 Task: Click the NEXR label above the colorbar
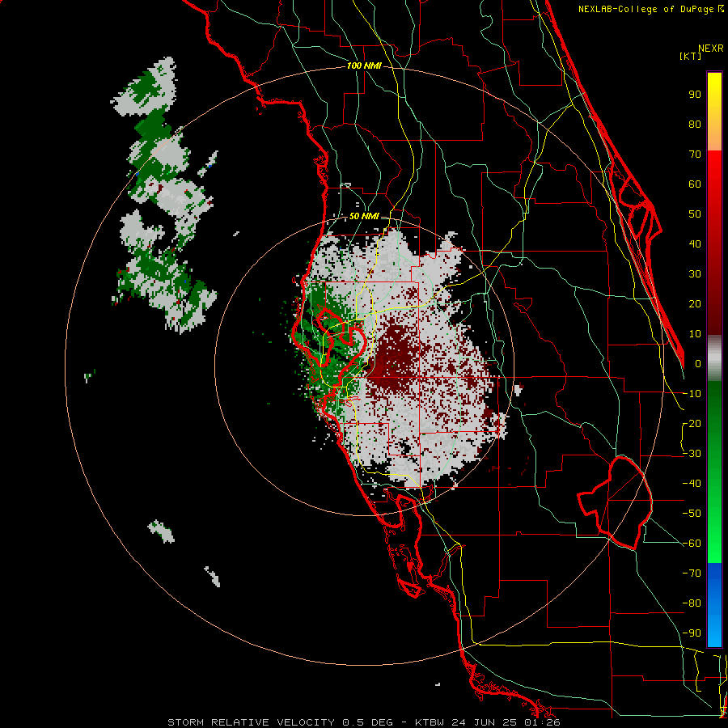coord(711,49)
